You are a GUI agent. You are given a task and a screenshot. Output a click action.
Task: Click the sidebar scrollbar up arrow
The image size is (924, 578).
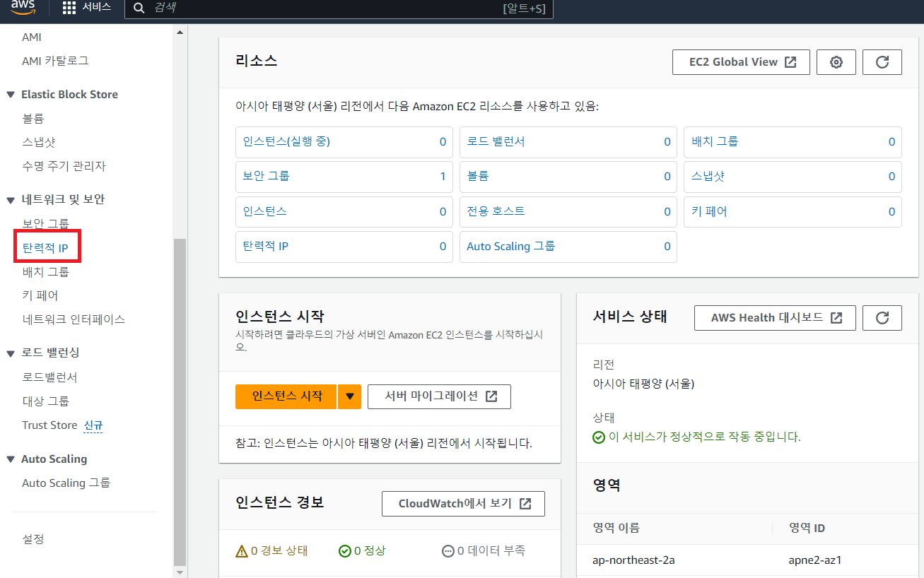(179, 32)
